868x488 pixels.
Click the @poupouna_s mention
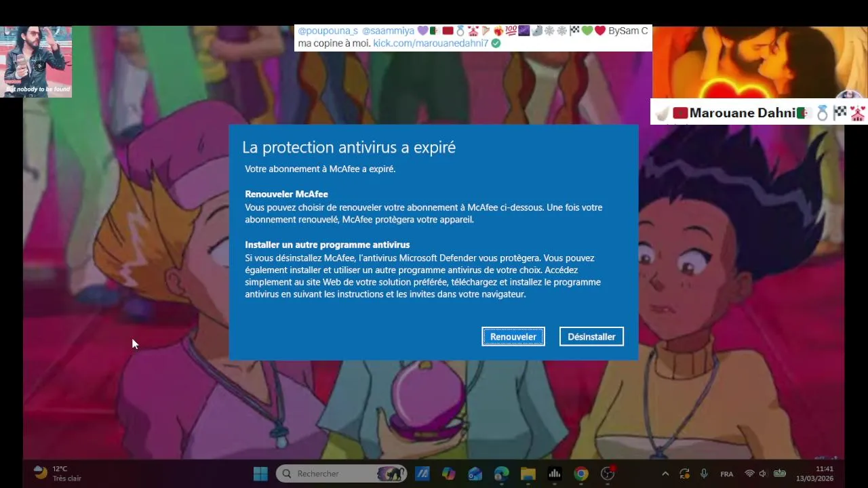point(328,31)
